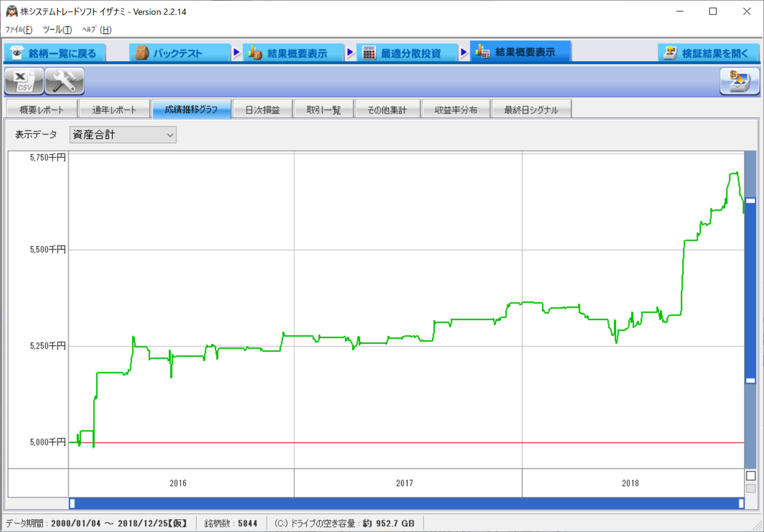The image size is (764, 532).
Task: Click the 検証結果を開く button
Action: (708, 53)
